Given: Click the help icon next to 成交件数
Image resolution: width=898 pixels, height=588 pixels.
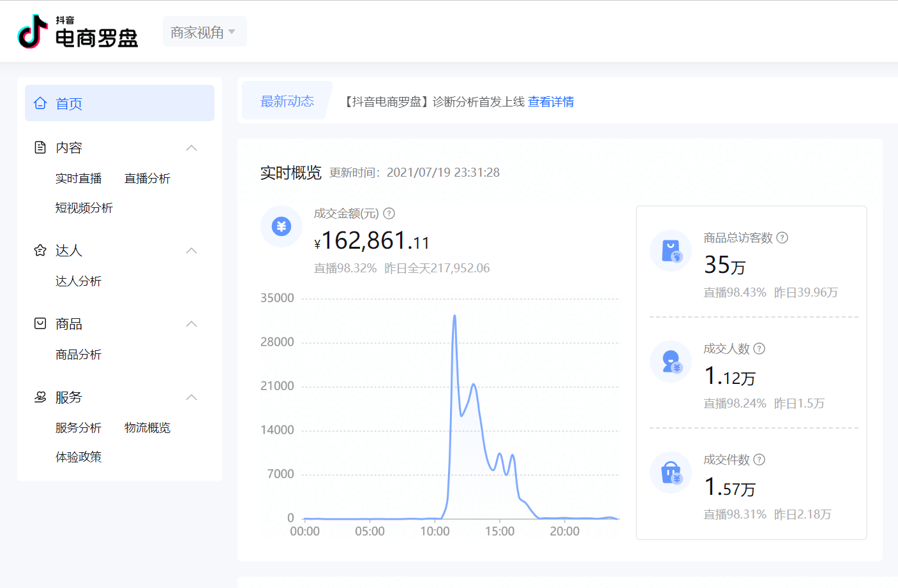Looking at the screenshot, I should coord(759,460).
